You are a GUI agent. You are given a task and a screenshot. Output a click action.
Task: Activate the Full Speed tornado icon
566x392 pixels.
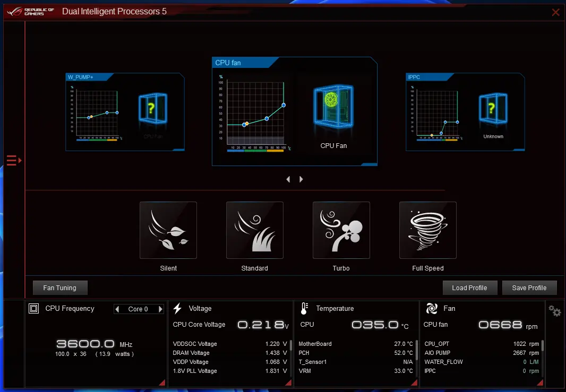click(x=428, y=230)
